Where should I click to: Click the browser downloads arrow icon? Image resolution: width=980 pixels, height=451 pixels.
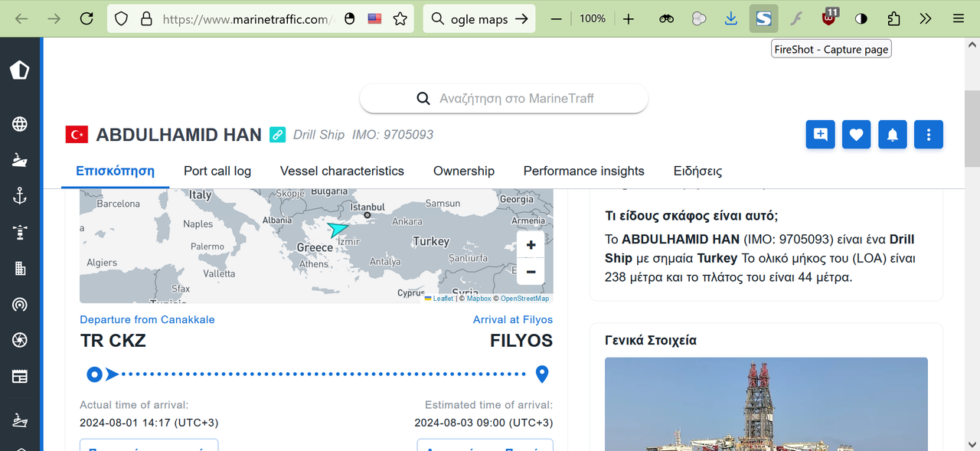coord(731,18)
